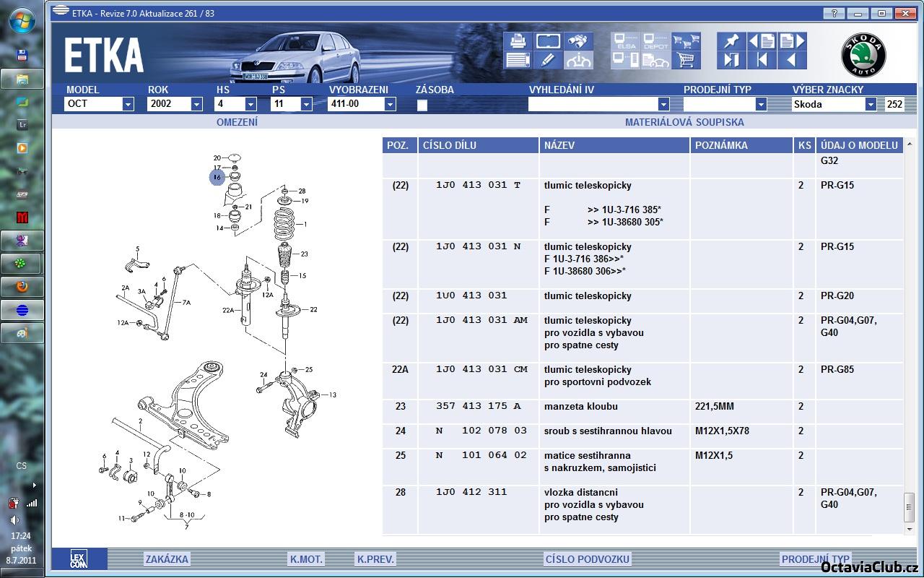Open the ROK year dropdown

click(196, 104)
